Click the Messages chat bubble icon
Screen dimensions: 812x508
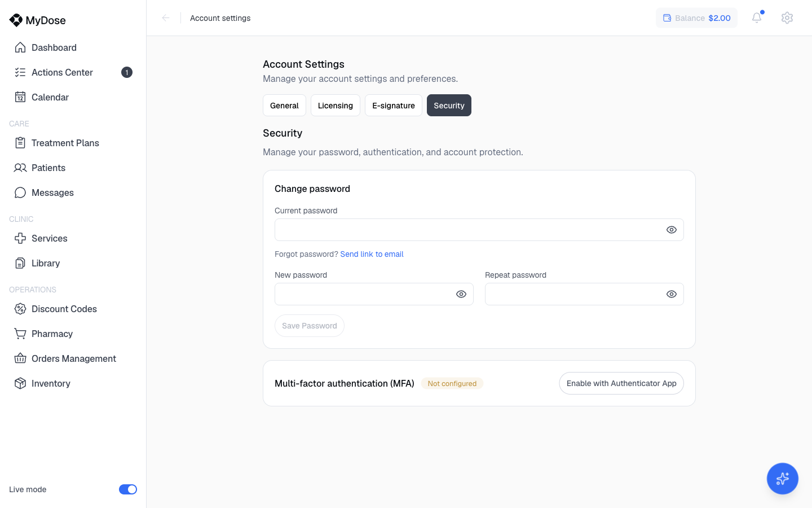click(x=20, y=192)
